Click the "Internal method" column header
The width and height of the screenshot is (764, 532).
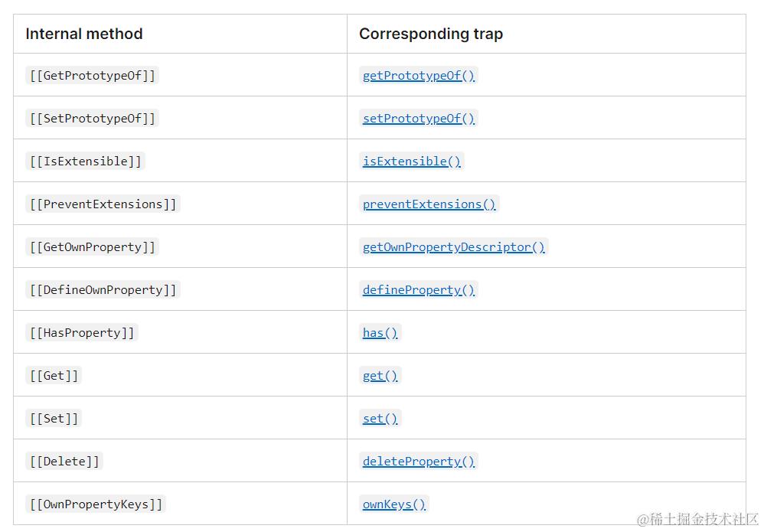point(84,34)
